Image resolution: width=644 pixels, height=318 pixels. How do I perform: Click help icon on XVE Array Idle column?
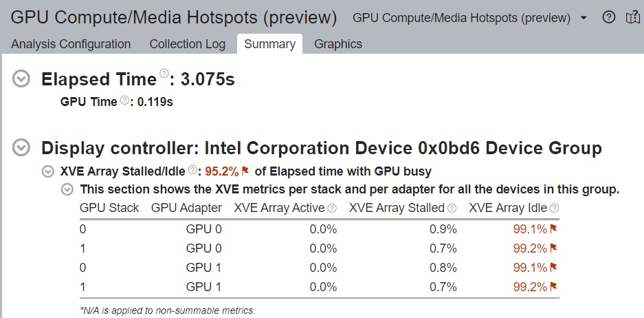(554, 208)
